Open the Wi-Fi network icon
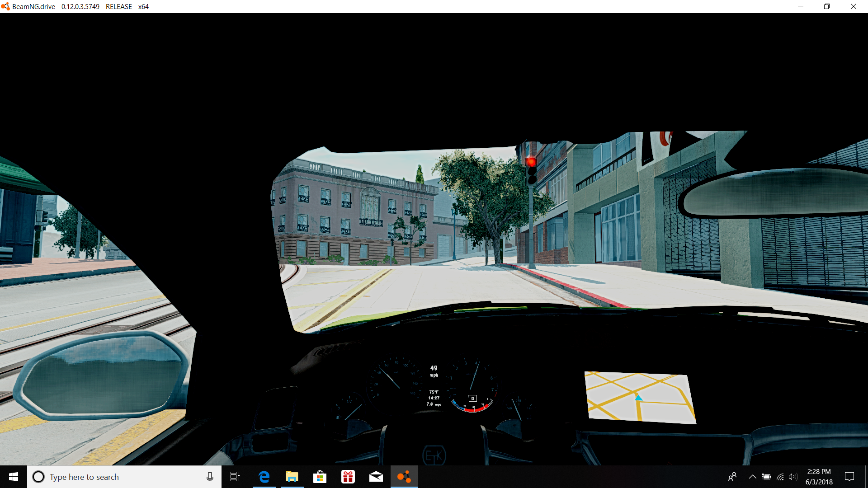The width and height of the screenshot is (868, 488). (780, 477)
